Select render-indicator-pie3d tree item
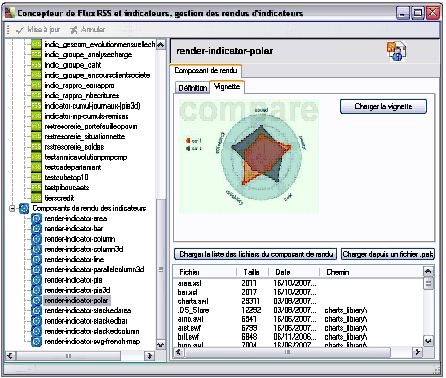The height and width of the screenshot is (378, 446). pyautogui.click(x=77, y=290)
